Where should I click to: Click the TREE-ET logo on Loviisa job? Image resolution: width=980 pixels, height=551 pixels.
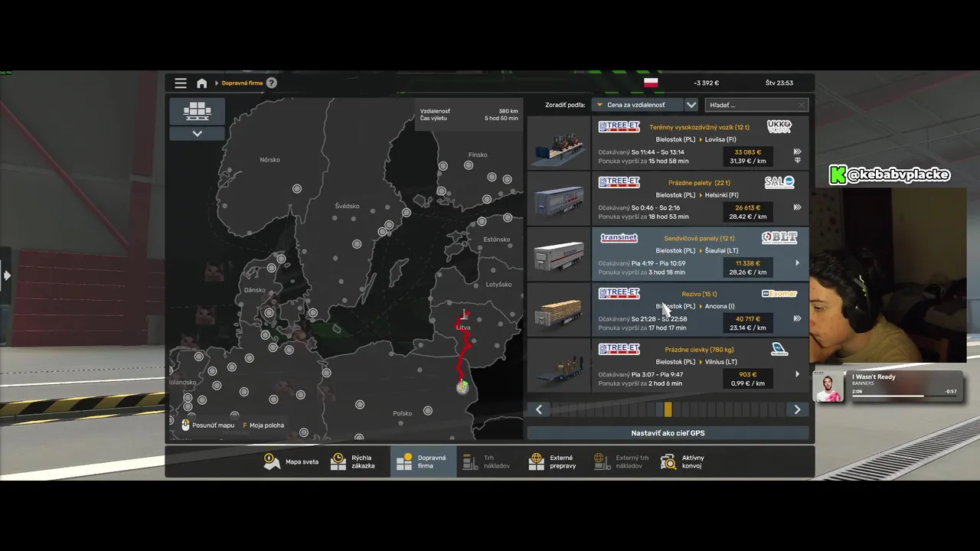(x=619, y=126)
